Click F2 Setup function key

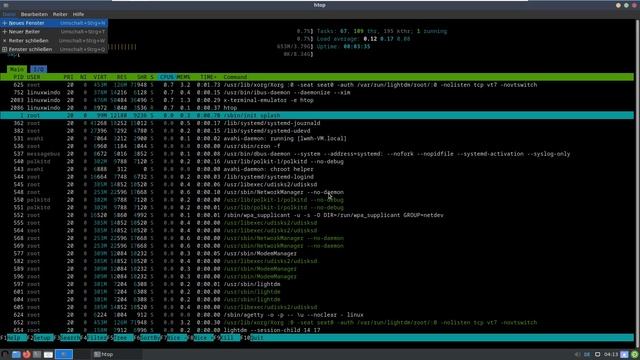coord(41,338)
